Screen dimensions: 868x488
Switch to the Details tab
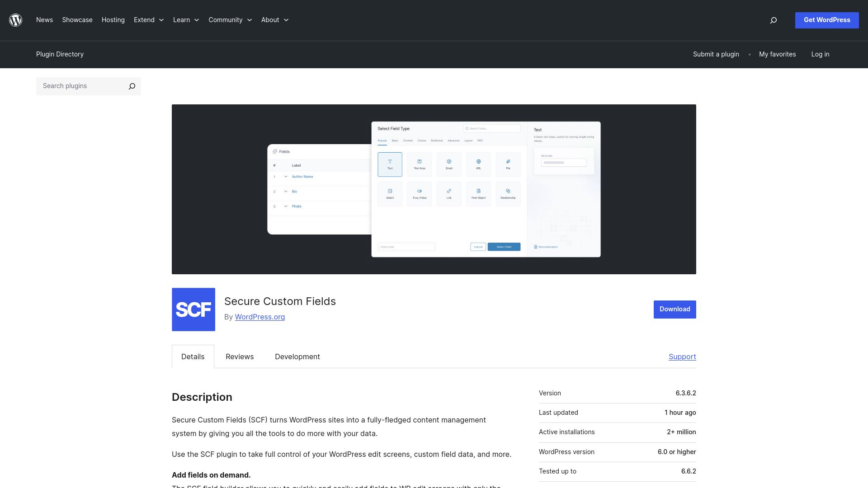pyautogui.click(x=193, y=357)
